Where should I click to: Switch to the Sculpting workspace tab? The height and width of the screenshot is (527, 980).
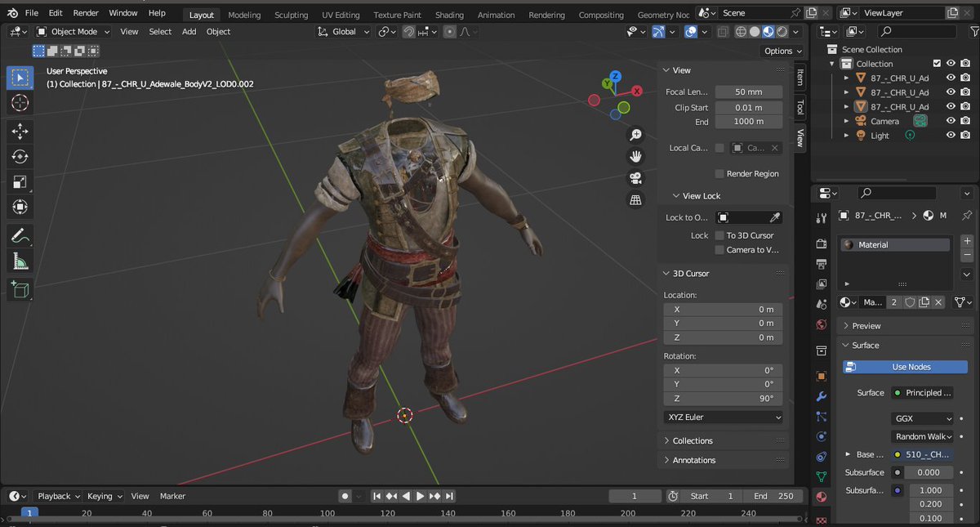coord(291,15)
